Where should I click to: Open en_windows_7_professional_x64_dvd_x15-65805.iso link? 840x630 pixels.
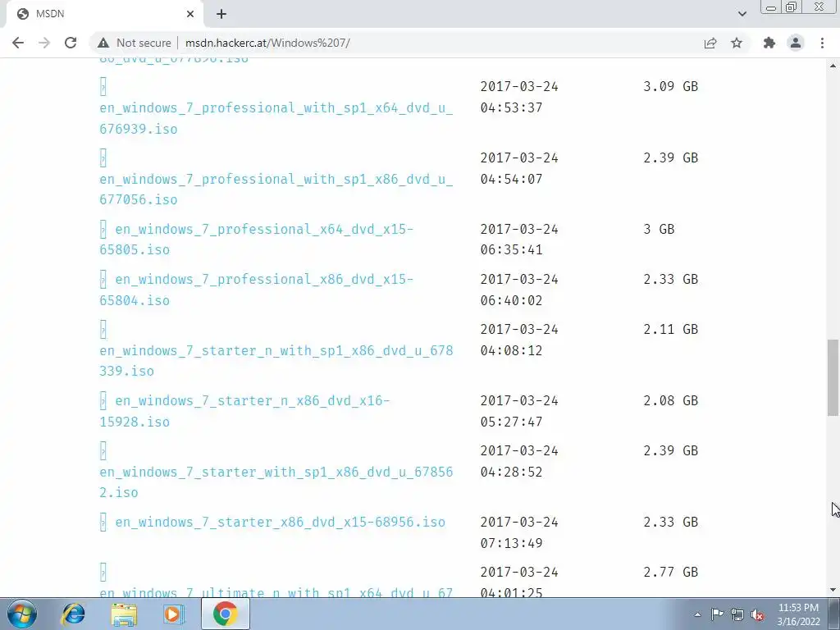point(256,239)
